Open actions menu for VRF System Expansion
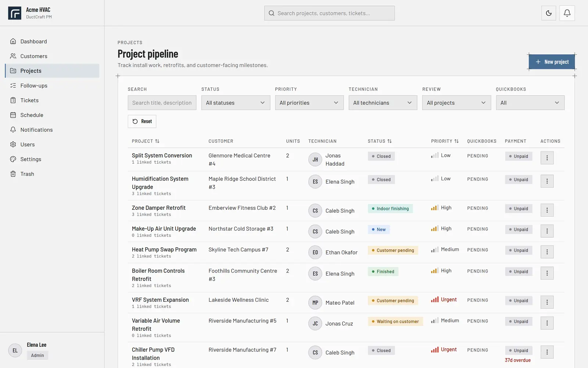Image resolution: width=588 pixels, height=368 pixels. (x=547, y=302)
